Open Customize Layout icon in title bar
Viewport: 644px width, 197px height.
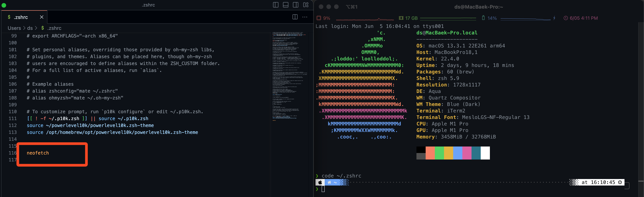pyautogui.click(x=306, y=5)
